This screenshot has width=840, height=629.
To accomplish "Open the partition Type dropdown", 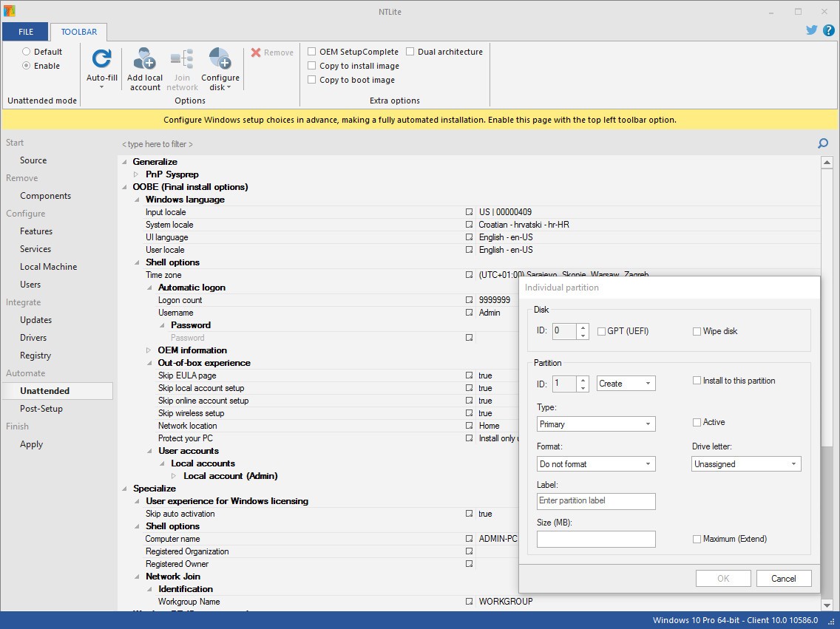I will point(596,424).
